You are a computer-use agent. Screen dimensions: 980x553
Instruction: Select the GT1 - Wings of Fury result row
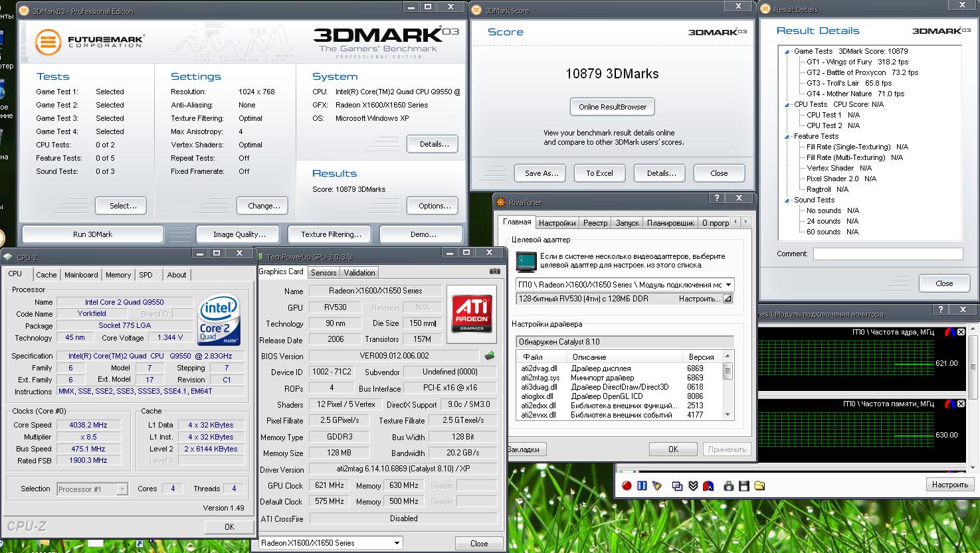click(x=857, y=62)
